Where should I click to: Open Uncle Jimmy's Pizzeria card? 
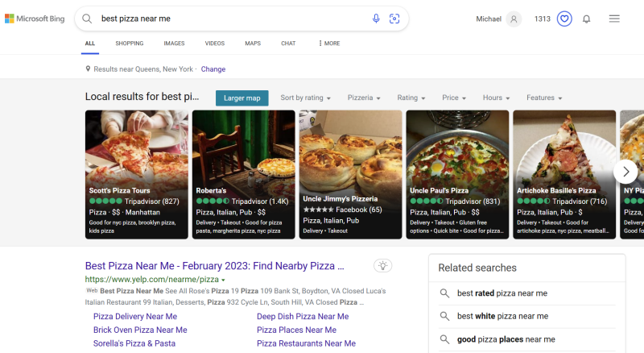350,174
